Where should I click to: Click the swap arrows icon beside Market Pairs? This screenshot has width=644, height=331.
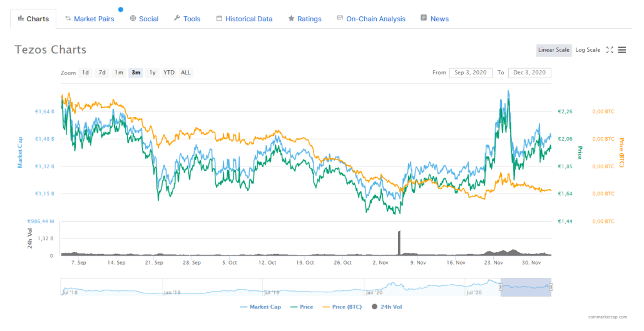68,19
